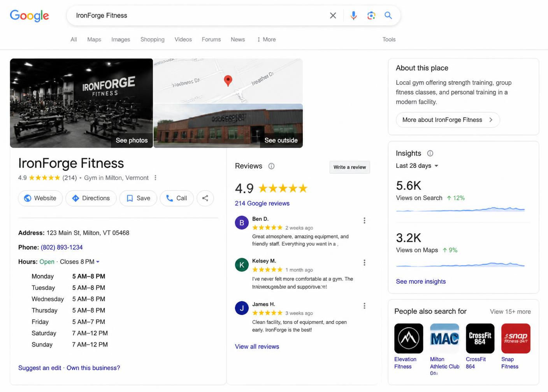Screen dimensions: 548x392
Task: Click the address 123 Main St, Milton, VT 05468
Action: pos(88,233)
